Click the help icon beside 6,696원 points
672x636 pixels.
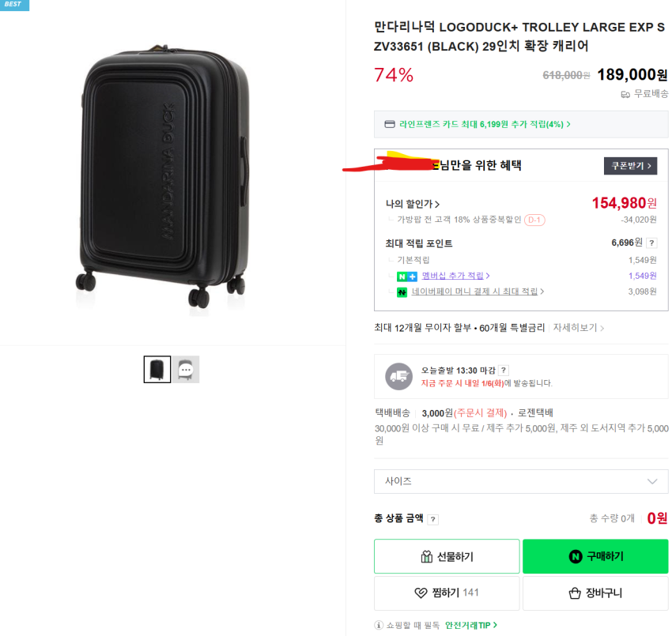pyautogui.click(x=651, y=243)
